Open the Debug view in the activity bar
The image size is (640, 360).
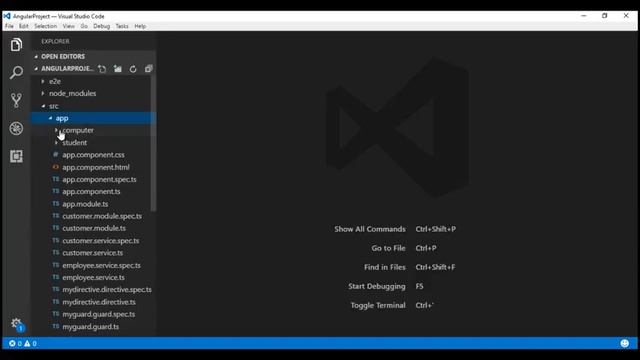tap(16, 128)
